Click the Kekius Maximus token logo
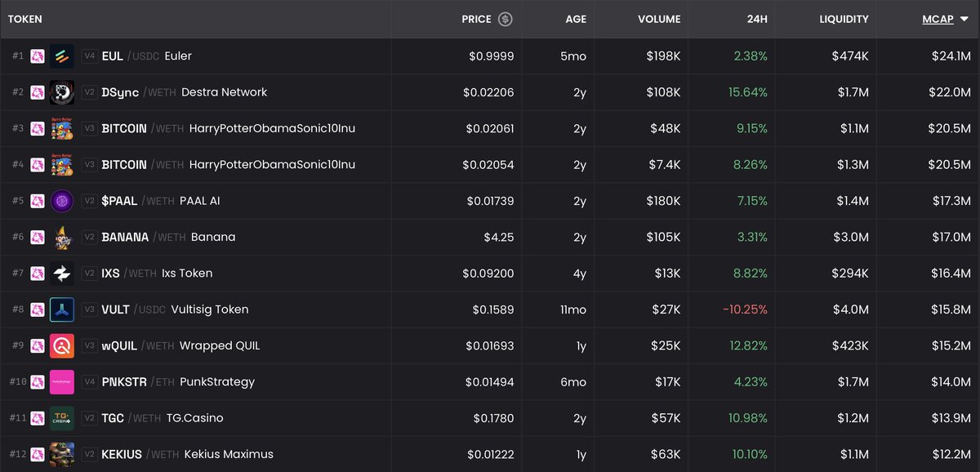Viewport: 980px width, 472px height. coord(62,454)
